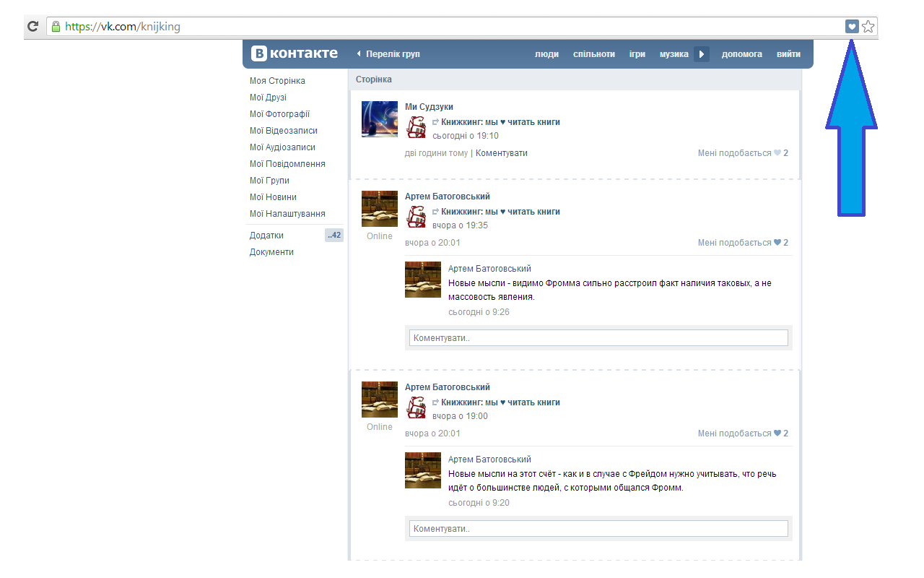
Task: Like the Ми Судзуки post with the heart
Action: coord(777,152)
